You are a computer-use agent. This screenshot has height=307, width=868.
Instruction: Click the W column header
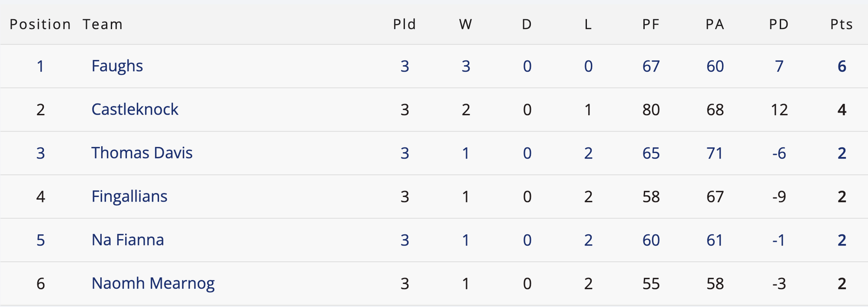466,24
